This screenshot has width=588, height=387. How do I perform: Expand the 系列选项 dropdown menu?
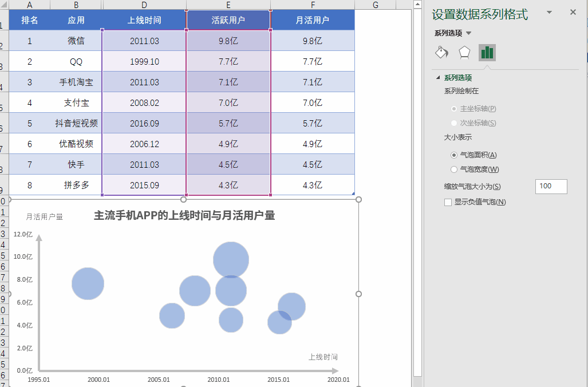[x=469, y=33]
